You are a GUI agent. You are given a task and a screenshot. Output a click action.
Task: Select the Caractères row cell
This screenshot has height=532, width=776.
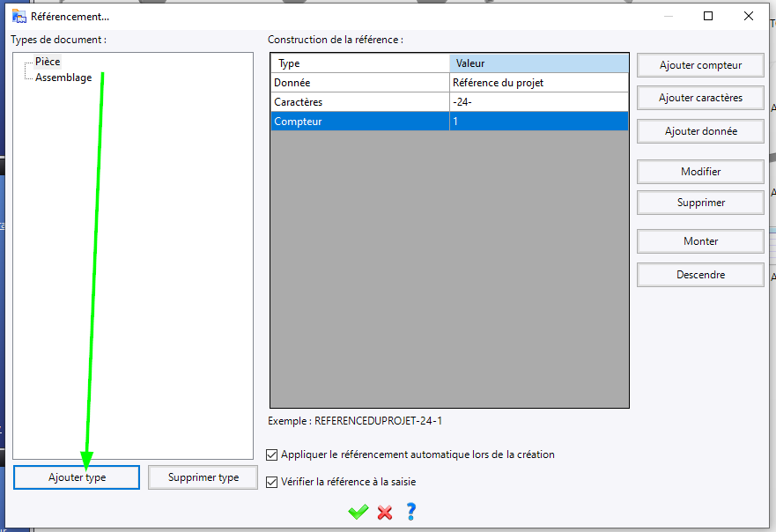coord(360,102)
